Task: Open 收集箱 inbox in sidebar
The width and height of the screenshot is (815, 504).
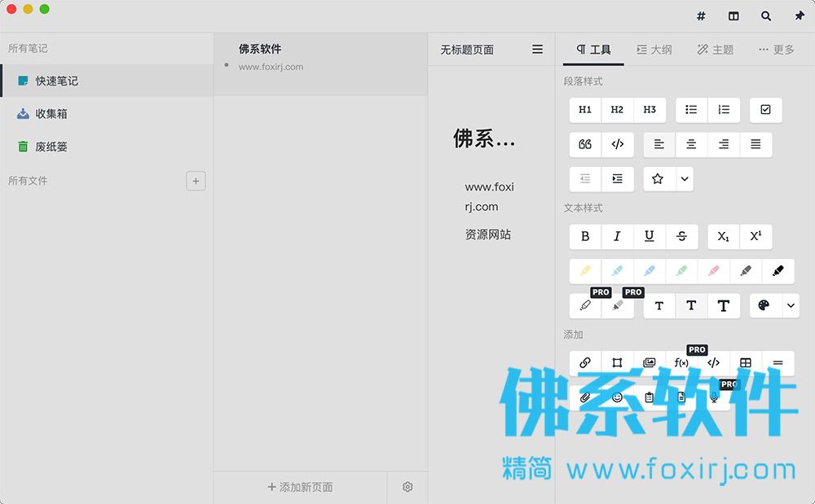Action: (107, 114)
